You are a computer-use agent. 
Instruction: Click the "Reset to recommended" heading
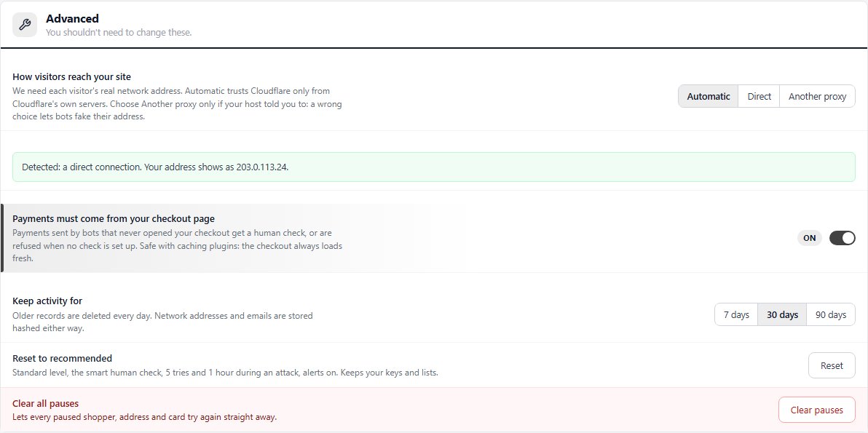point(63,358)
